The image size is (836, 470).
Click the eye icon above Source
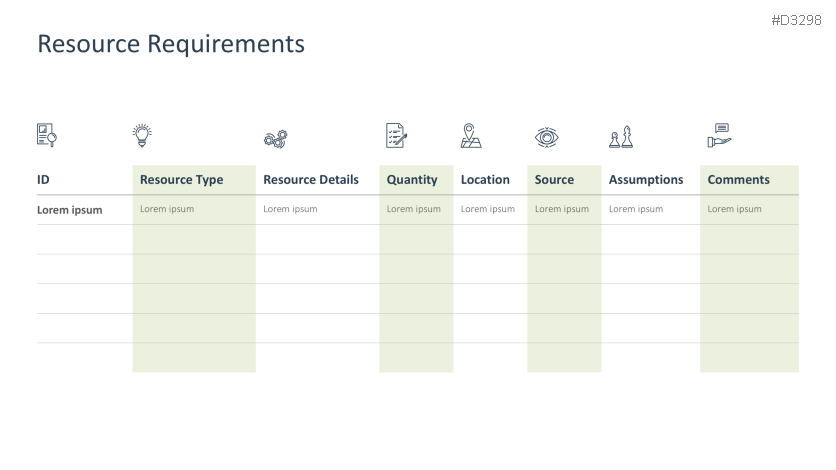click(545, 137)
